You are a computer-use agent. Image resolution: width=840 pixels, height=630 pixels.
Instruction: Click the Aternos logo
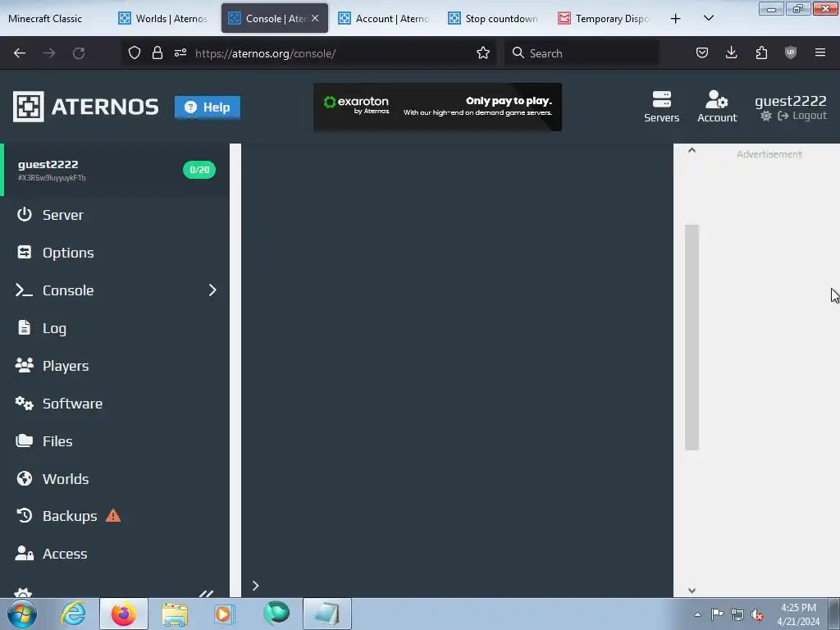coord(85,107)
